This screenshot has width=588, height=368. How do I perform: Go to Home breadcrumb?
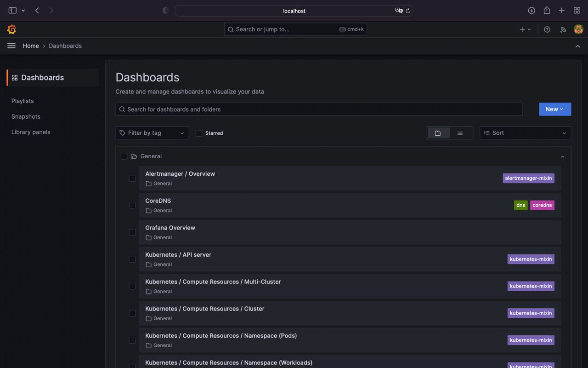click(31, 46)
